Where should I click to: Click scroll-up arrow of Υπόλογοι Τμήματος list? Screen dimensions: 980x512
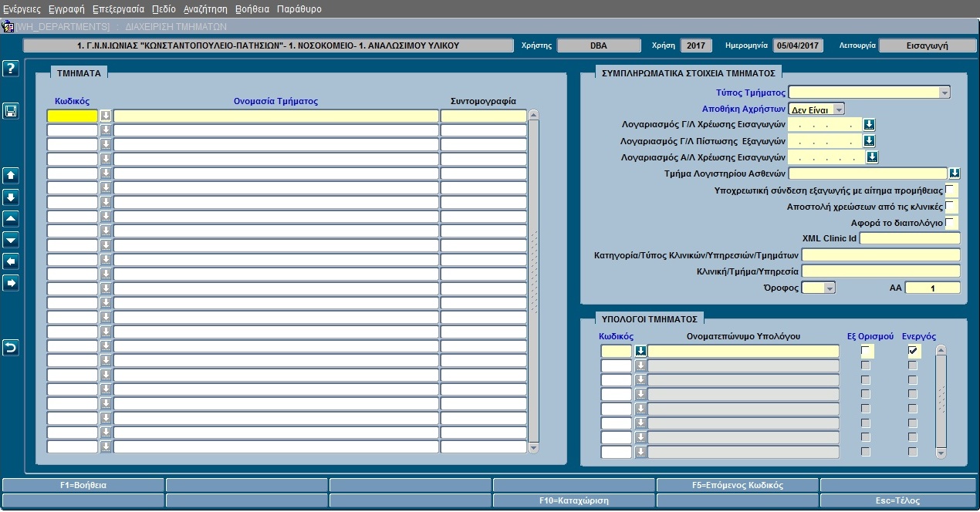click(941, 350)
